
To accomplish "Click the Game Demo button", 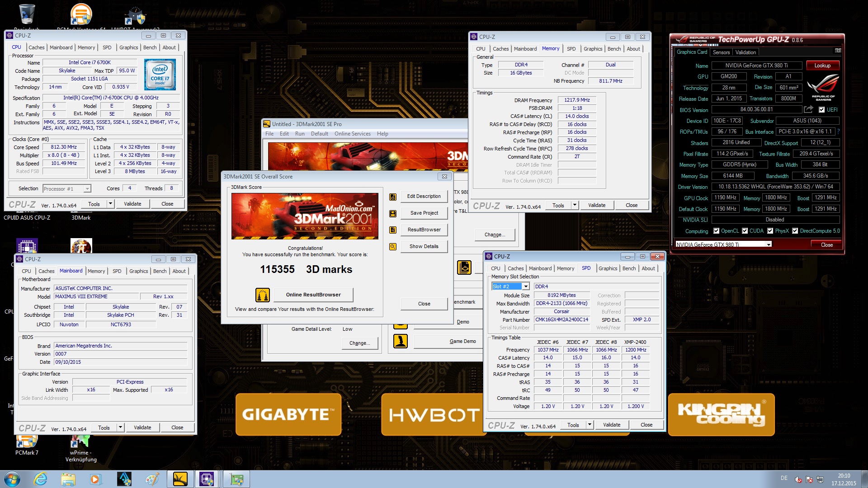I will [x=448, y=342].
